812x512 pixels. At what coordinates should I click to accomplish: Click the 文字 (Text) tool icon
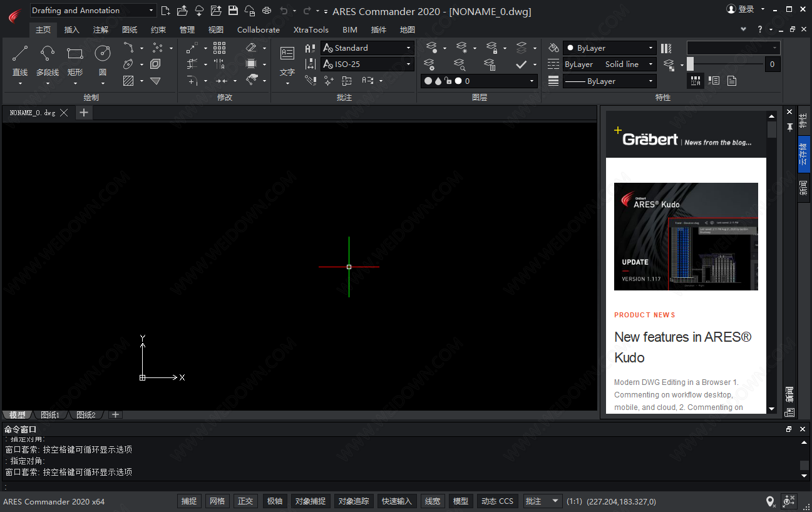click(287, 54)
